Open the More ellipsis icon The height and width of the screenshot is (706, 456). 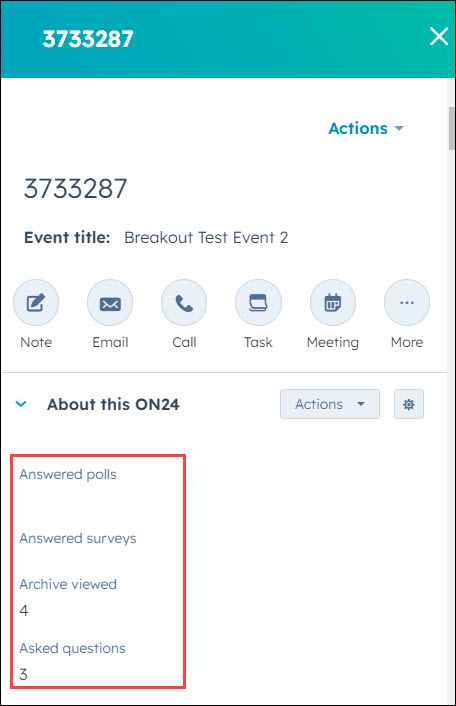[x=407, y=303]
